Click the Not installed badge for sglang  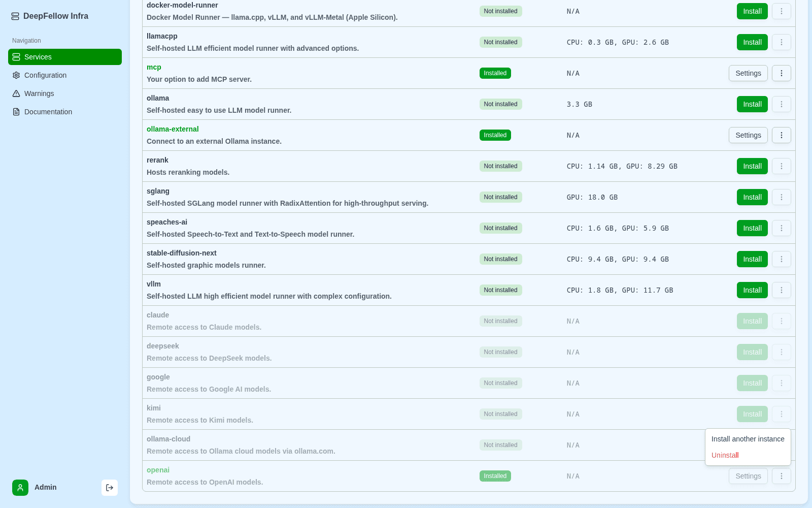tap(501, 197)
